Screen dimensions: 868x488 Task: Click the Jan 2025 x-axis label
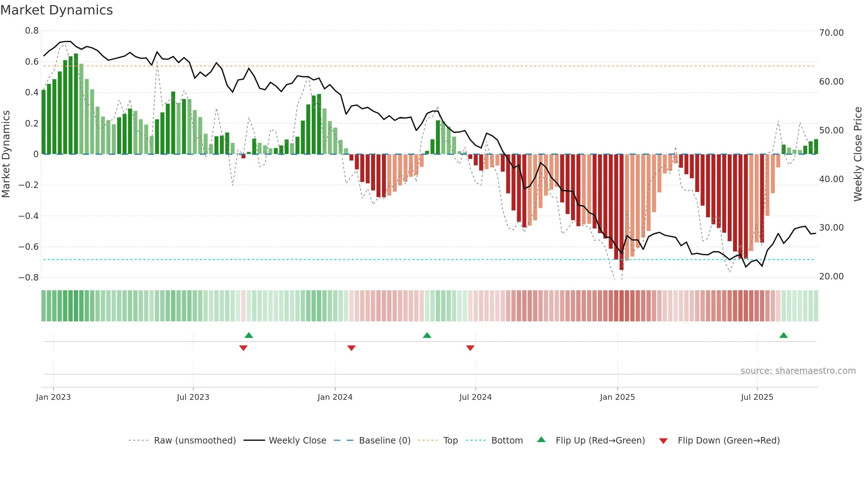(x=618, y=397)
